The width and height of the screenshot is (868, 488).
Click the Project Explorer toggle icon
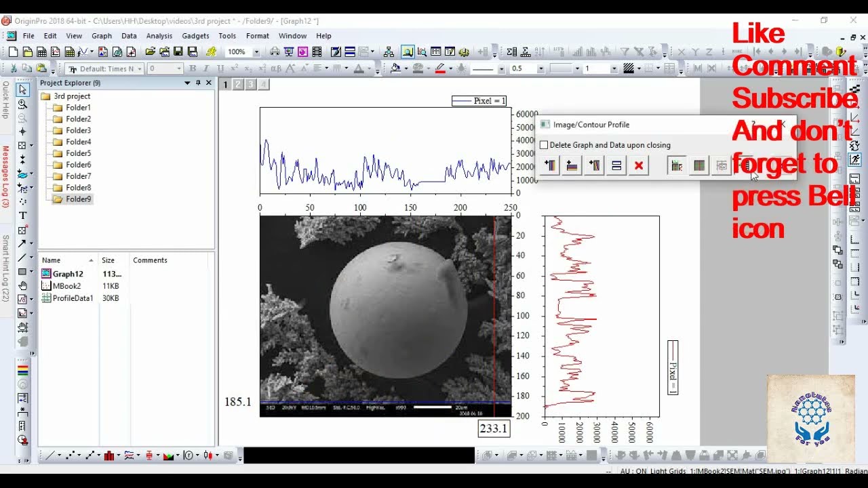coord(406,52)
